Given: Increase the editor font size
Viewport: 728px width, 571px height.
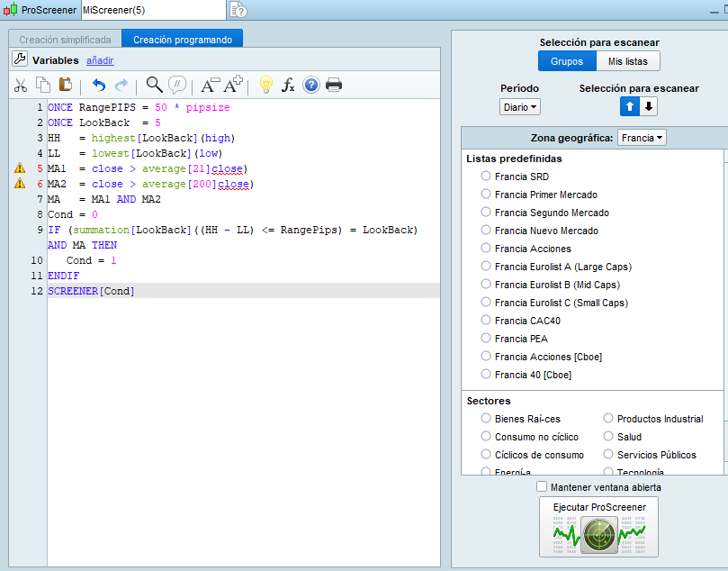Looking at the screenshot, I should (234, 86).
